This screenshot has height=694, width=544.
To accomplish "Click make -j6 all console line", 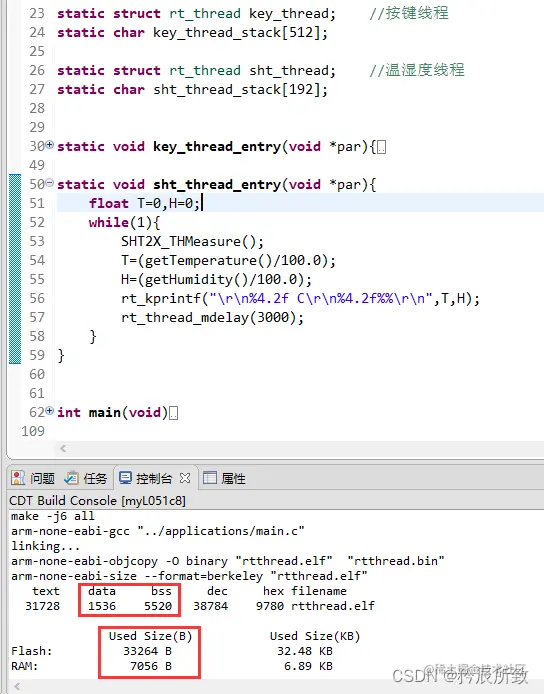I will pyautogui.click(x=53, y=516).
